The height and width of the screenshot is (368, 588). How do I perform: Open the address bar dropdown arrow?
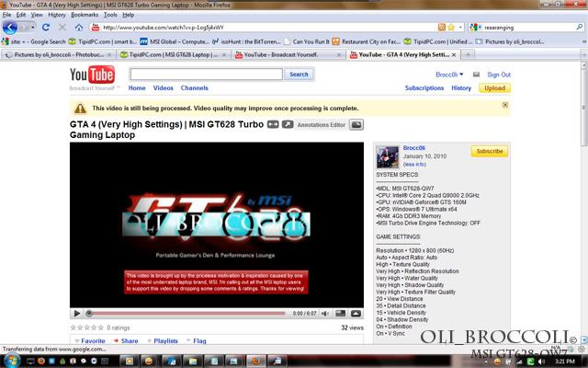tap(460, 27)
